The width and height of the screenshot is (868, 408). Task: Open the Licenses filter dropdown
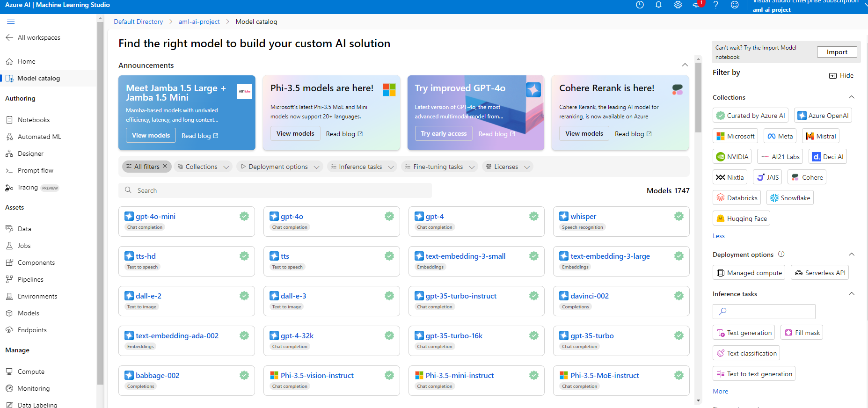[x=508, y=167]
